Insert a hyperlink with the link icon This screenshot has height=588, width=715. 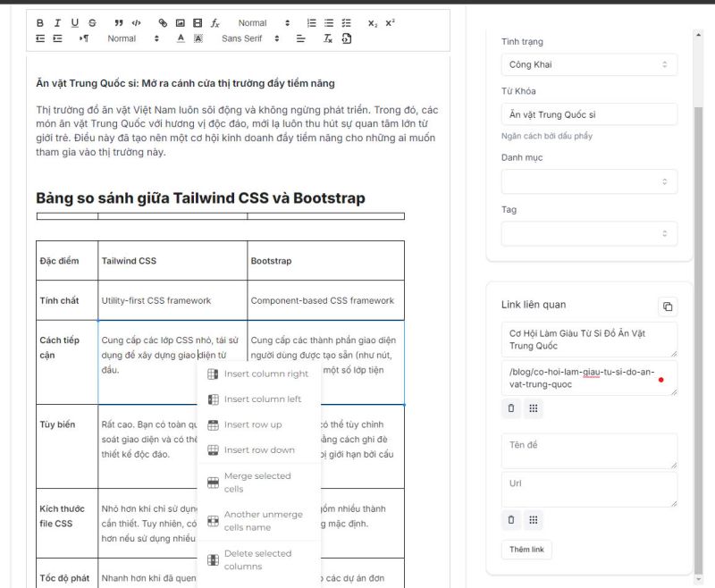[x=163, y=23]
